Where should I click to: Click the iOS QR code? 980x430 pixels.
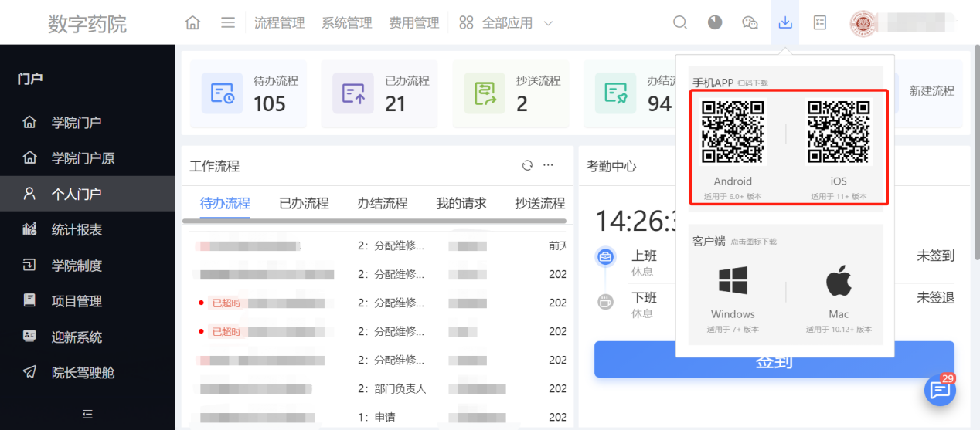839,131
